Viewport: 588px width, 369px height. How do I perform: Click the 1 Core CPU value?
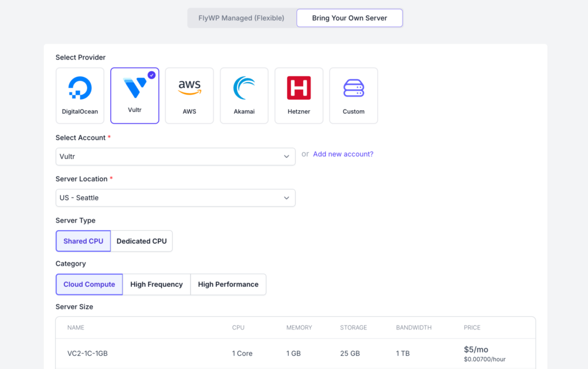242,354
